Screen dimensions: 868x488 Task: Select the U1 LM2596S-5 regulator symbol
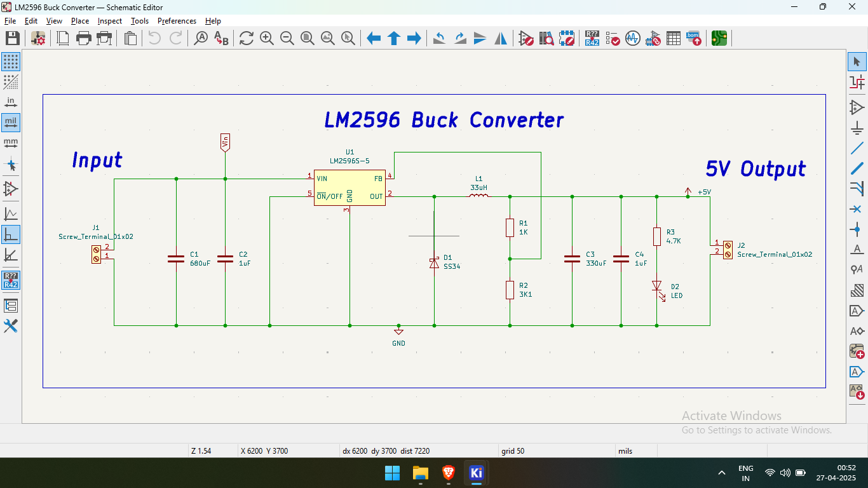tap(349, 188)
